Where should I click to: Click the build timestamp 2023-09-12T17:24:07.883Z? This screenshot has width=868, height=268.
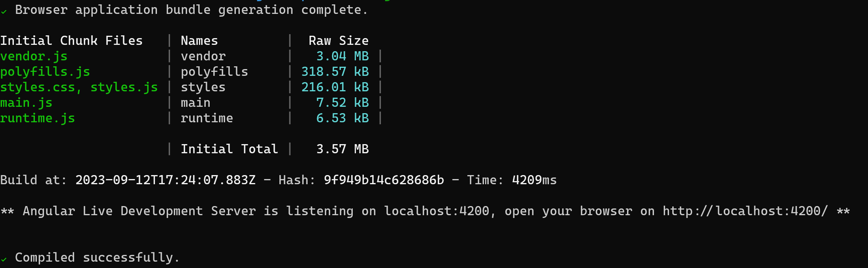pyautogui.click(x=165, y=180)
